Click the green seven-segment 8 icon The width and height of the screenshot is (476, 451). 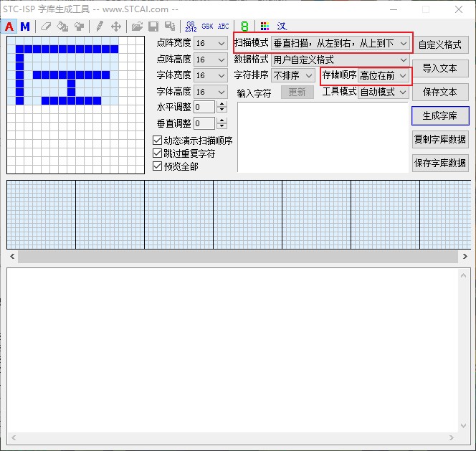tap(244, 27)
